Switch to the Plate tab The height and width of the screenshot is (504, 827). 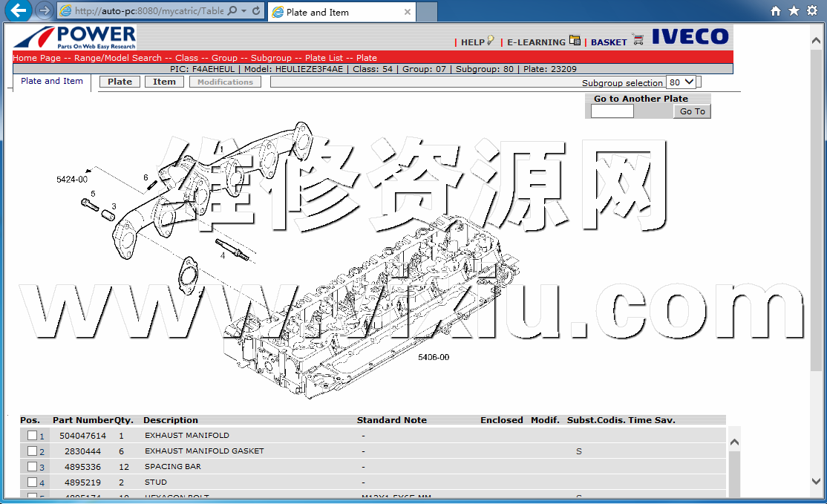point(120,82)
